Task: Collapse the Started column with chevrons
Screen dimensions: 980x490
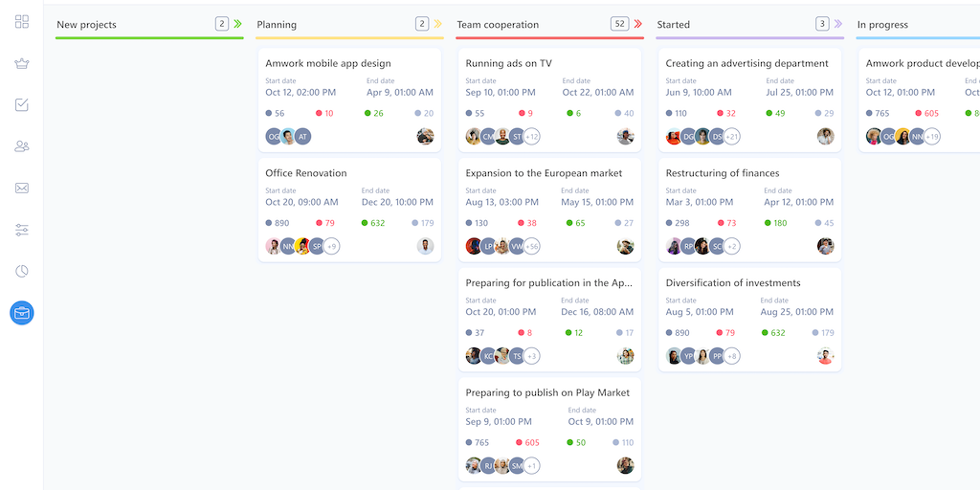Action: tap(838, 24)
